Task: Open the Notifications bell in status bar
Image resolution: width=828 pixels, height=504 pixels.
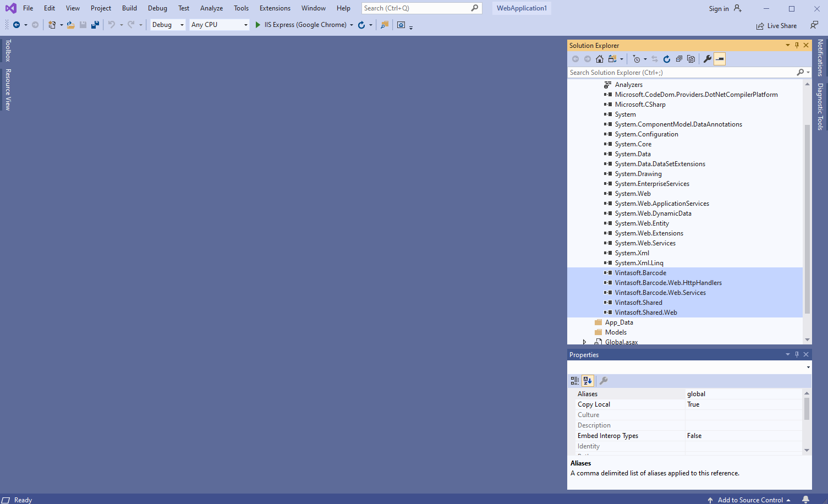Action: pos(805,500)
